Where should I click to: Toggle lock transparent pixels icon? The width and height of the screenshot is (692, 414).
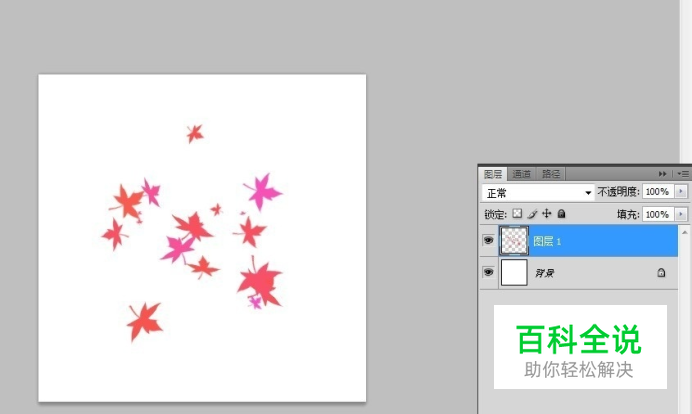click(x=517, y=214)
